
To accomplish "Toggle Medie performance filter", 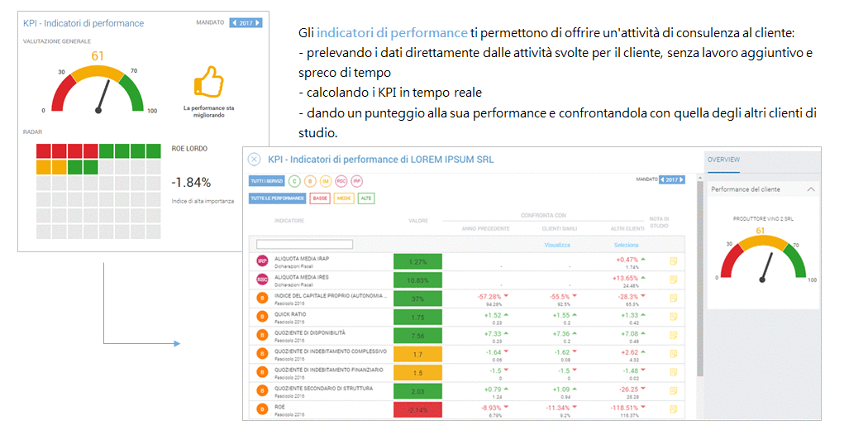I will (344, 198).
